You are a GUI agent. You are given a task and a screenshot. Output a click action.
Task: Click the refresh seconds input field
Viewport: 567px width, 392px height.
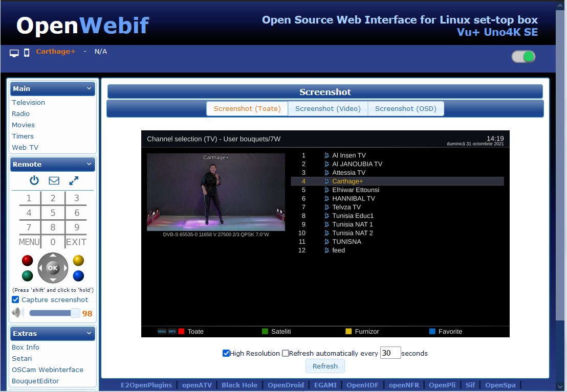pyautogui.click(x=390, y=353)
